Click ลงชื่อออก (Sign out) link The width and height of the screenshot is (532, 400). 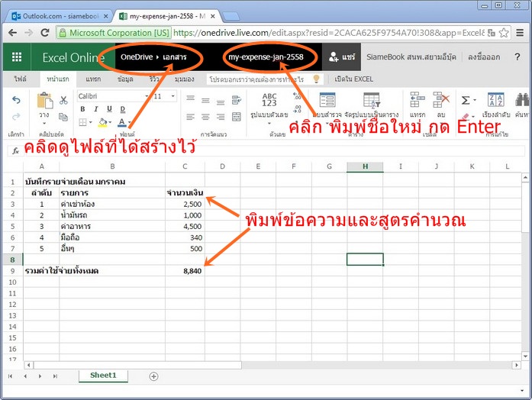click(x=484, y=57)
